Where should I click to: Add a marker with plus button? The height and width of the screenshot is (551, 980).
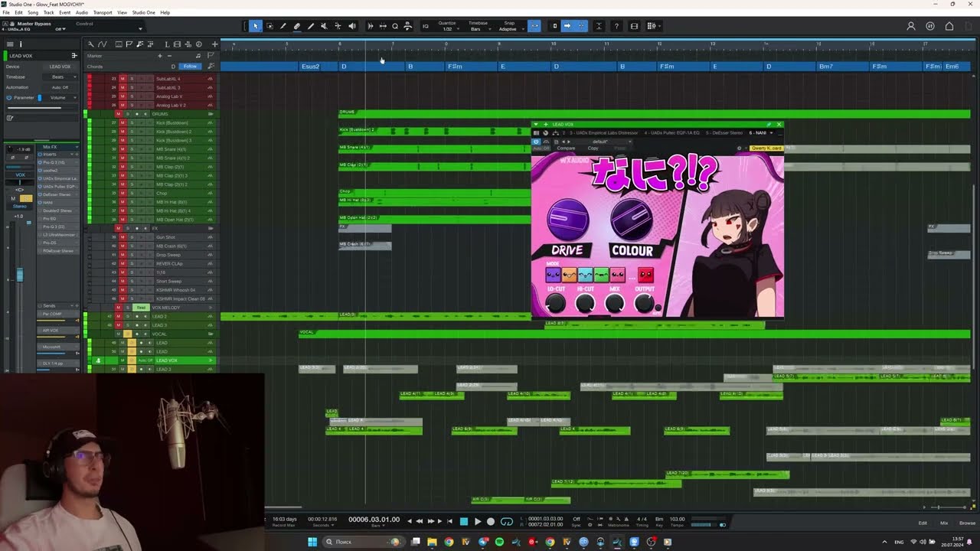[160, 56]
